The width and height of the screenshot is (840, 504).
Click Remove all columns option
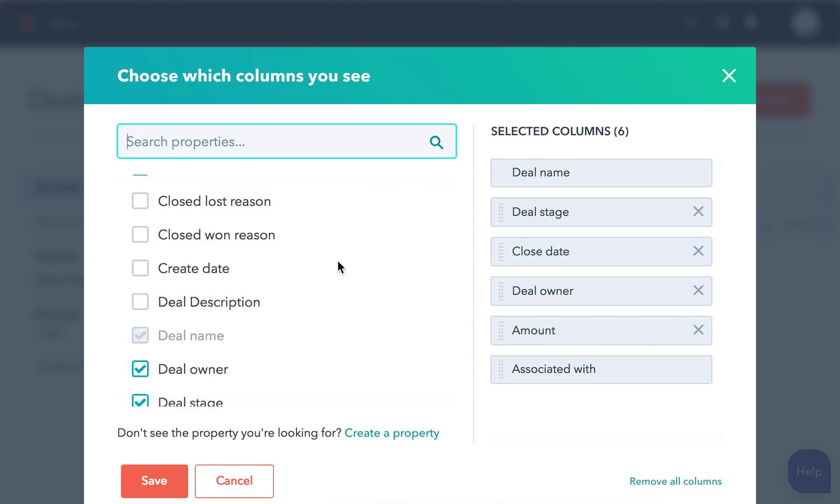[x=675, y=481]
